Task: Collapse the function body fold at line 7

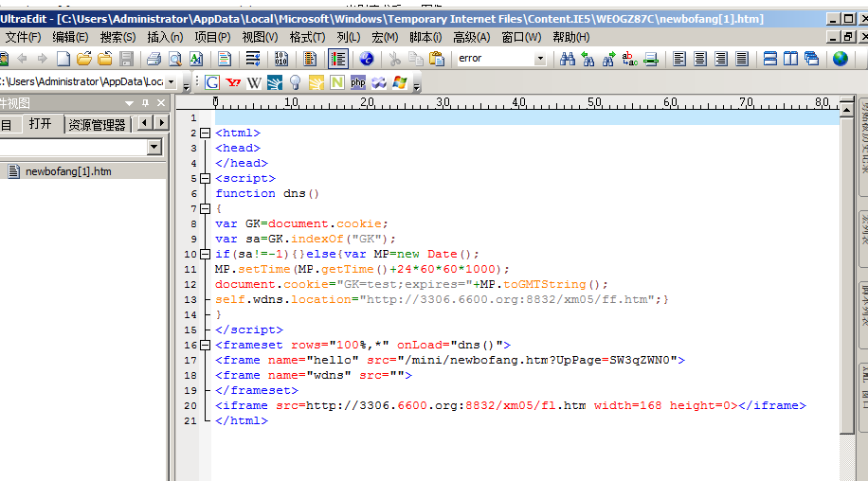Action: (x=205, y=208)
